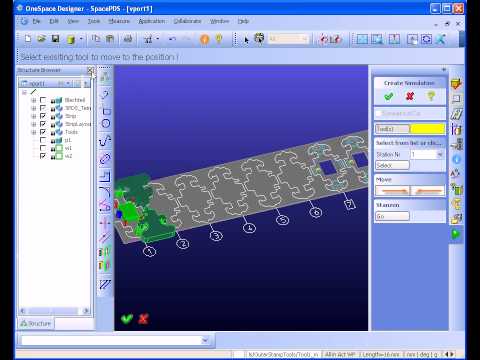The height and width of the screenshot is (360, 480).
Task: Toggle the StripLayout checkbox
Action: tap(43, 124)
